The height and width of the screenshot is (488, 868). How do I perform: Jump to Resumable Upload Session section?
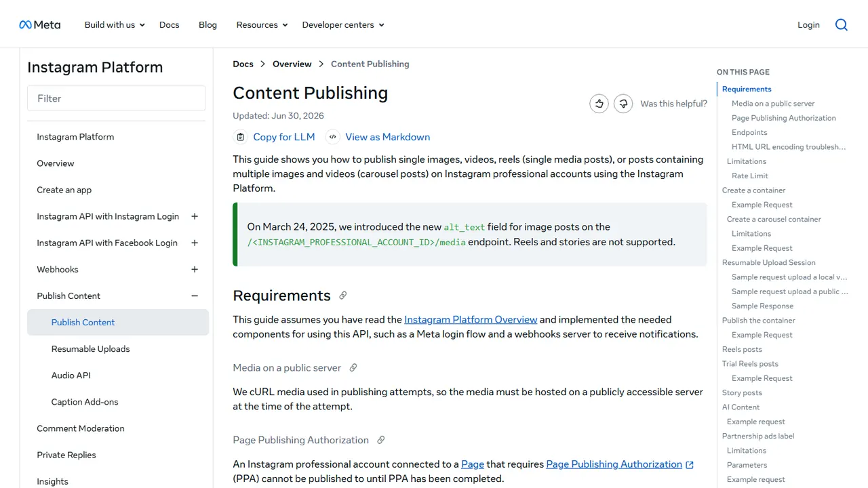coord(769,263)
